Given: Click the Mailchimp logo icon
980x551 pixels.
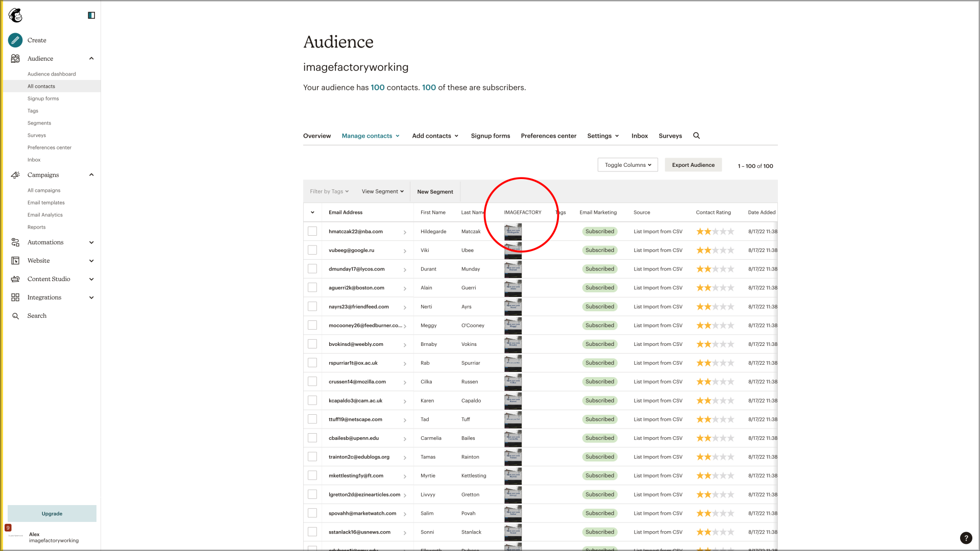Looking at the screenshot, I should (16, 15).
